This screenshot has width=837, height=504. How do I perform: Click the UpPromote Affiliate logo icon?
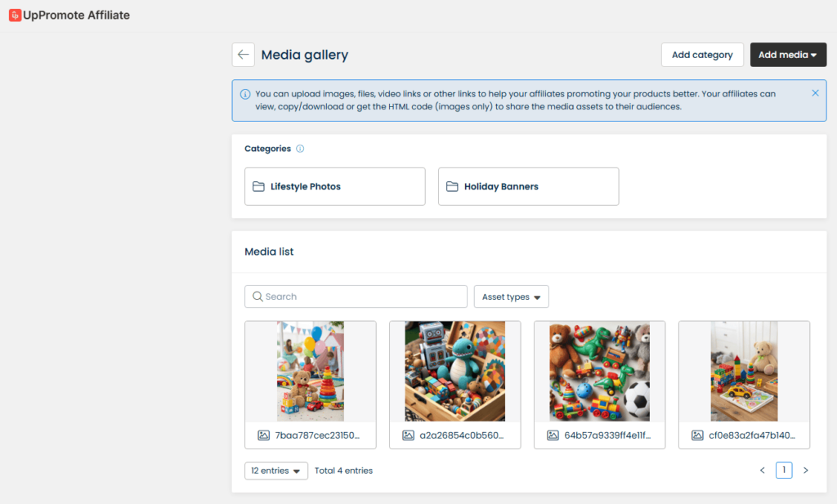click(x=14, y=15)
